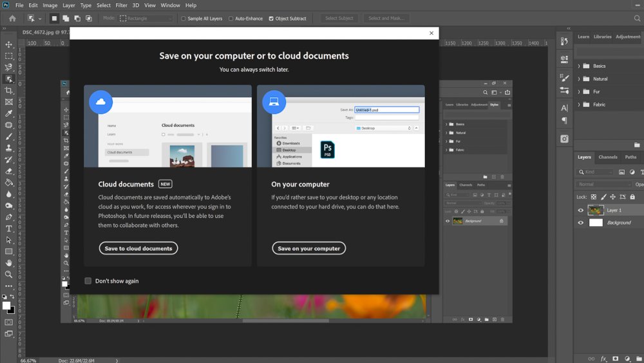
Task: Click the foreground color swatch
Action: click(6, 306)
